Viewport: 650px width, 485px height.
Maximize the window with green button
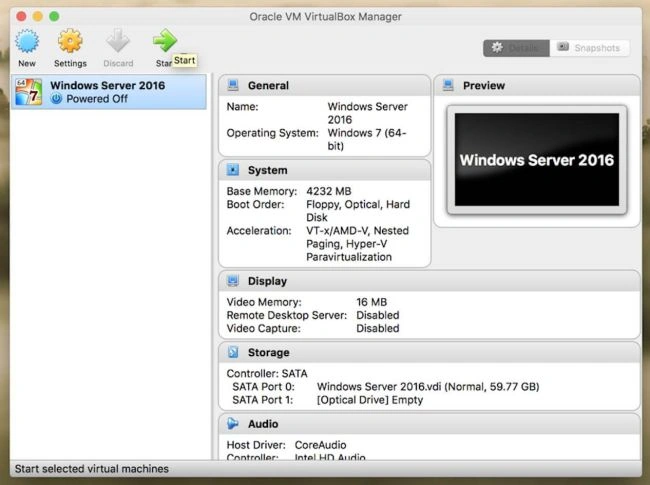point(54,16)
